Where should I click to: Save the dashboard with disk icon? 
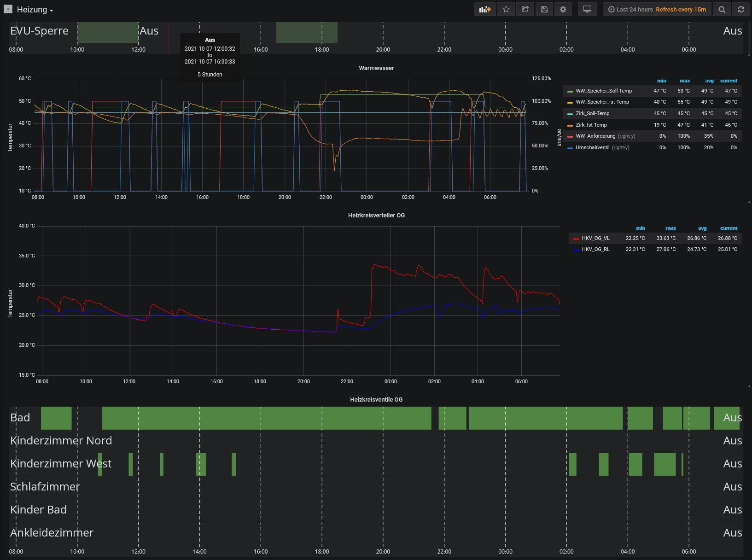[x=544, y=9]
